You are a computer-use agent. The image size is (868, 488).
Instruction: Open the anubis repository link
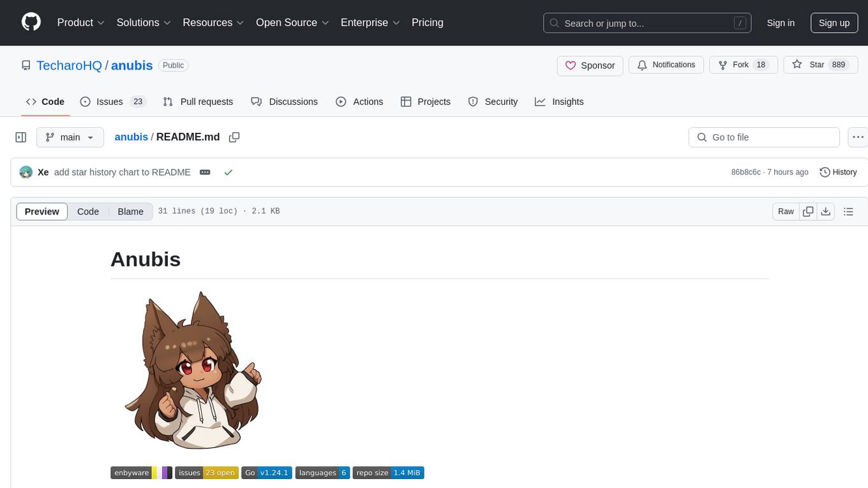point(132,65)
